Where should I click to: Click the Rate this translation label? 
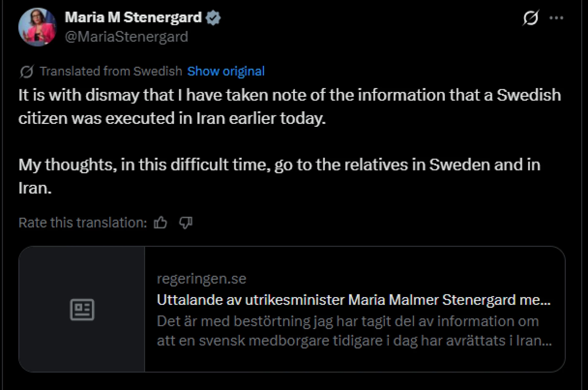point(83,223)
